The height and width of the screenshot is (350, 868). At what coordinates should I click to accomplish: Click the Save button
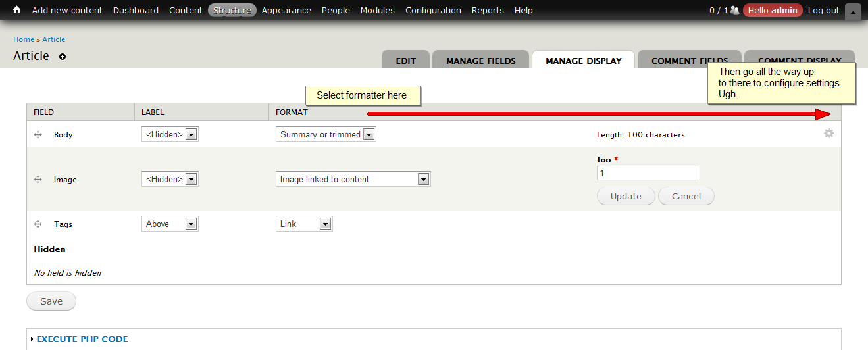[x=51, y=301]
